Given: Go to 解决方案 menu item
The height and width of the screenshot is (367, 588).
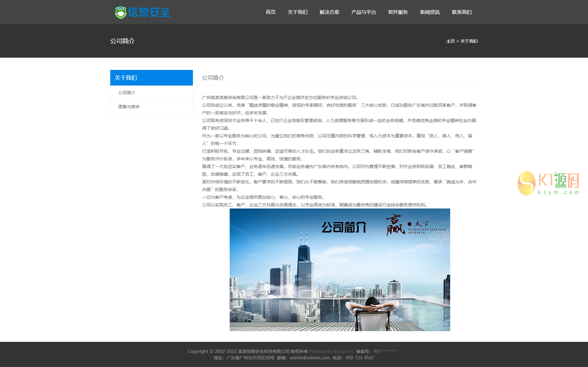Looking at the screenshot, I should click(329, 12).
